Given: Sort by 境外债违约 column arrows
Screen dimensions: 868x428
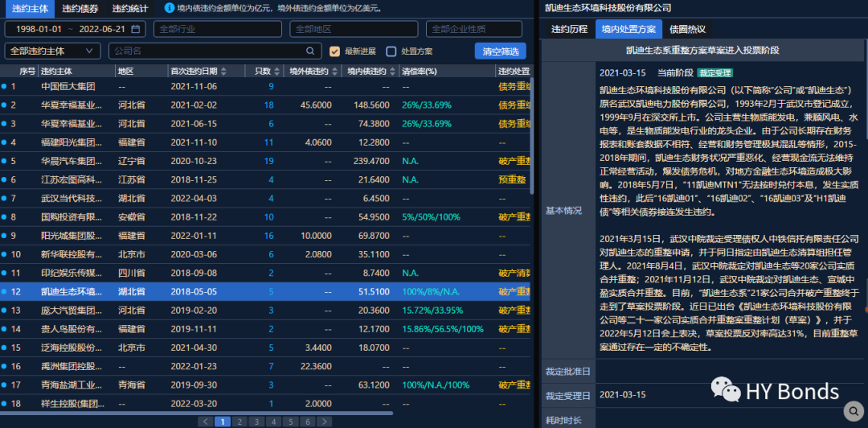Looking at the screenshot, I should pos(334,72).
